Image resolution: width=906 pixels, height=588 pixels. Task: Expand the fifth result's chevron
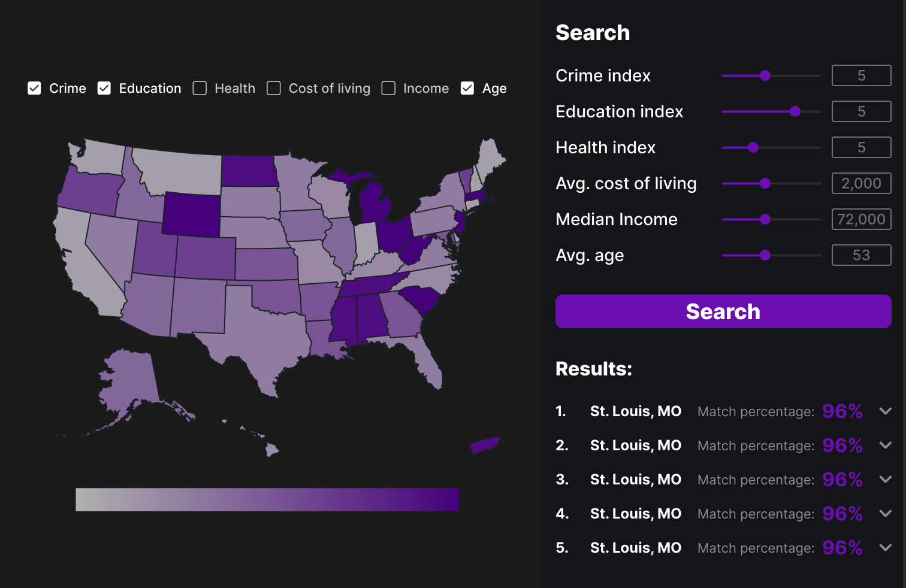coord(885,548)
